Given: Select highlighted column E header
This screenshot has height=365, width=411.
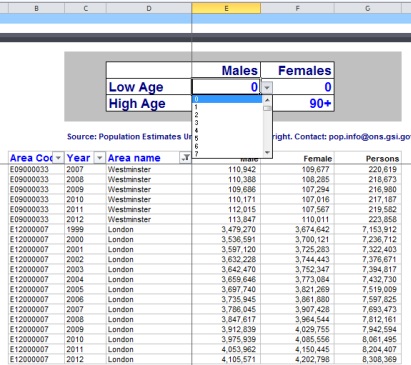Looking at the screenshot, I should (x=226, y=8).
